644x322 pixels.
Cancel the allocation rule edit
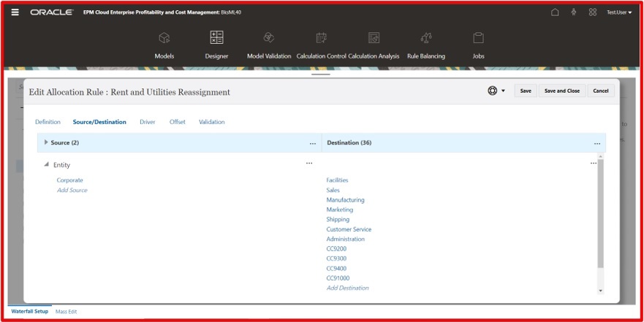tap(601, 91)
